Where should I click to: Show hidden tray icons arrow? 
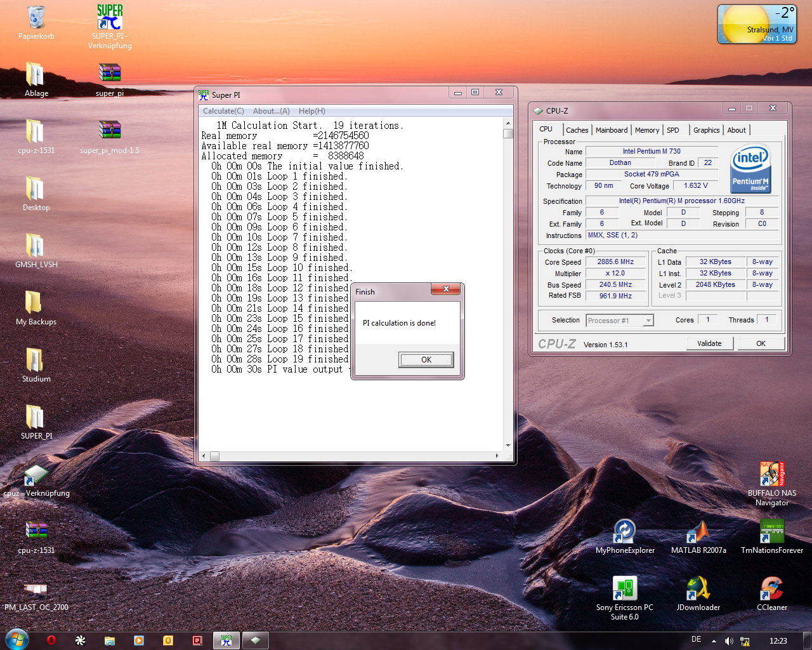(714, 641)
